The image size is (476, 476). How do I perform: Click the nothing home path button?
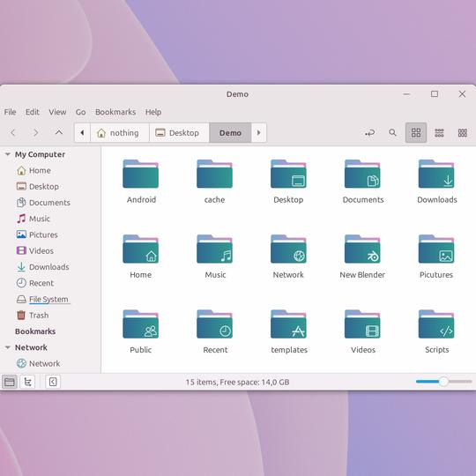coord(120,132)
